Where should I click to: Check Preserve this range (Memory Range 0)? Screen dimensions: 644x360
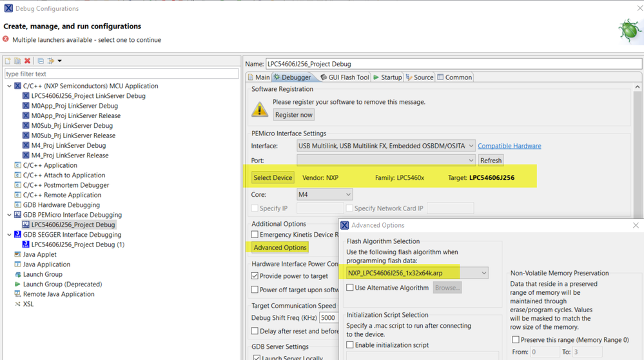click(516, 339)
